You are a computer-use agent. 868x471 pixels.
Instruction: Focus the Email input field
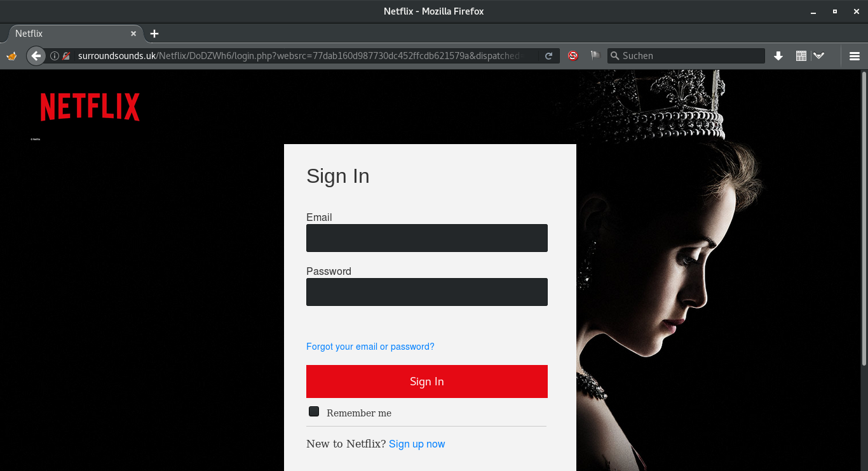(x=426, y=238)
